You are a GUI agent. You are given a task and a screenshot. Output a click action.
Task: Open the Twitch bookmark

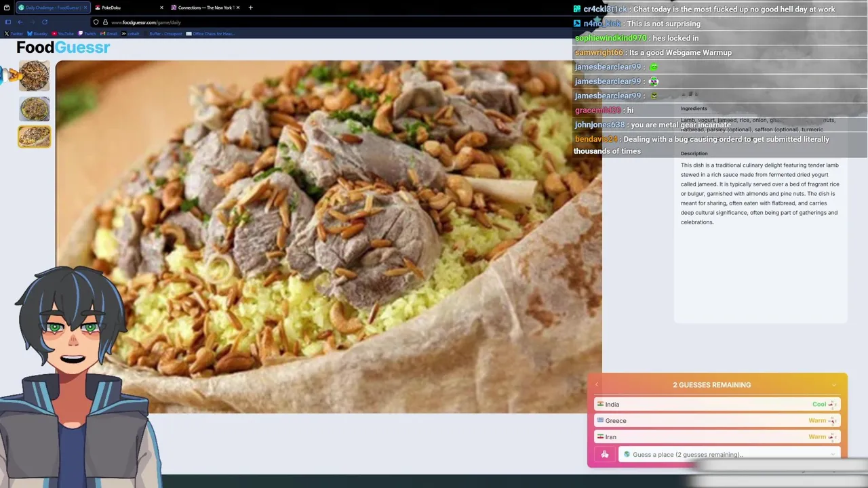(87, 33)
